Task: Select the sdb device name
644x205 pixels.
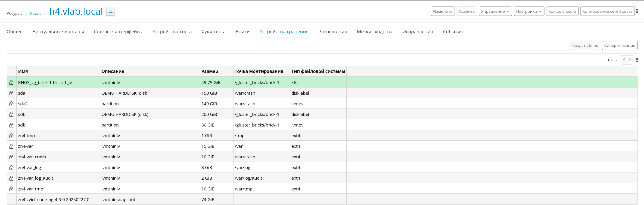Action: [22, 115]
